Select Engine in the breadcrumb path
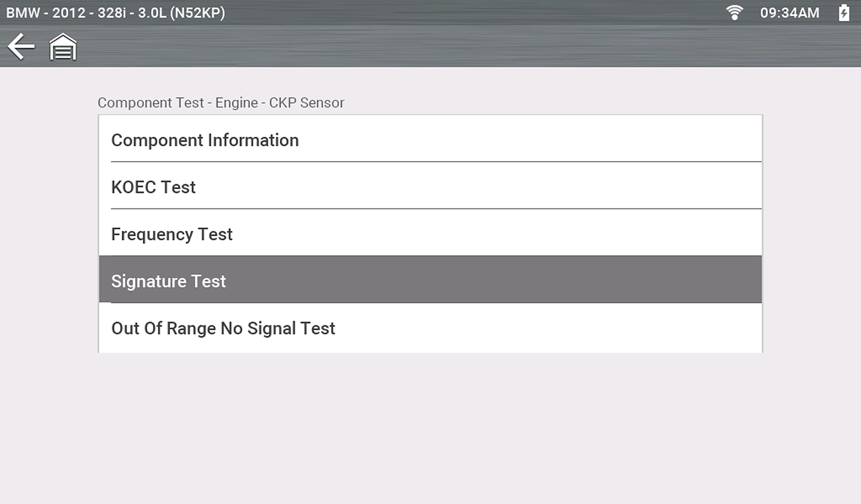Screen dimensions: 861x504 point(236,103)
